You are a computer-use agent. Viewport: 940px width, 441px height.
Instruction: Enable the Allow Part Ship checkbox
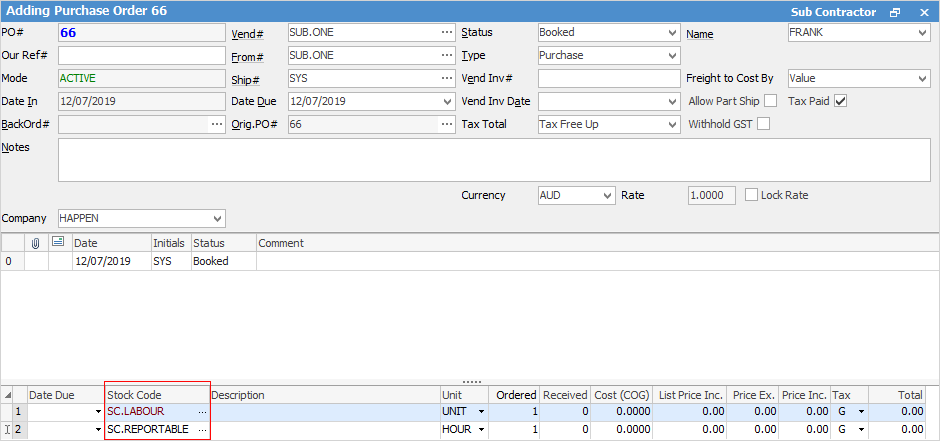tap(770, 102)
